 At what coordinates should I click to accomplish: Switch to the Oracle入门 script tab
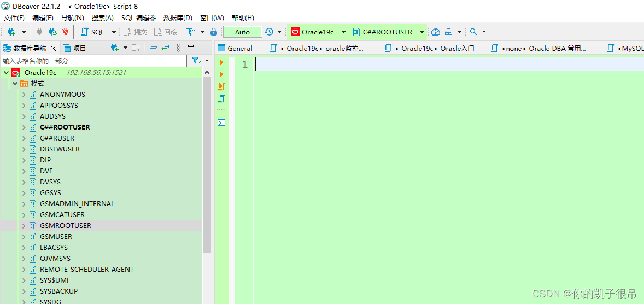point(429,48)
